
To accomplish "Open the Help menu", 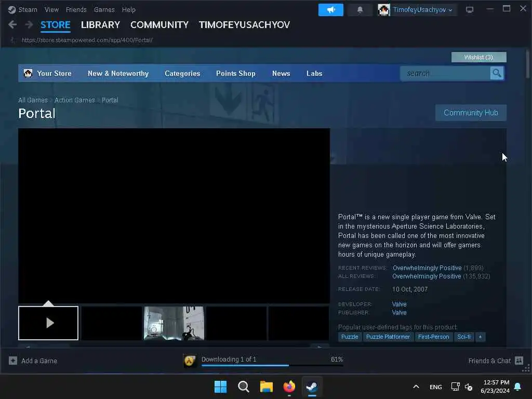I will 129,10.
